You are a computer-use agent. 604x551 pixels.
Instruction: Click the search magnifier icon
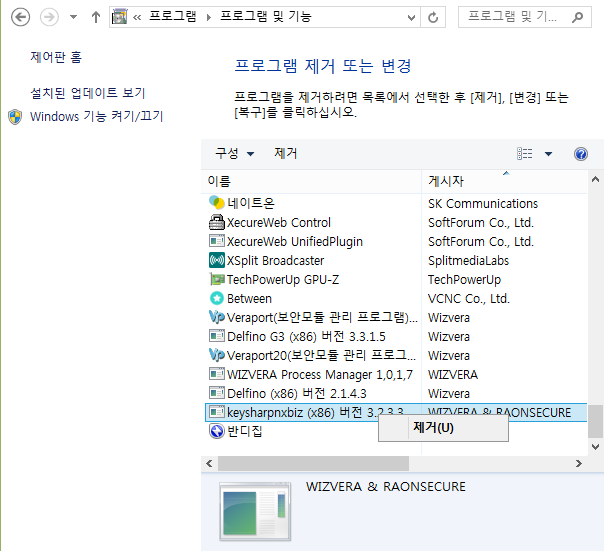[x=577, y=17]
